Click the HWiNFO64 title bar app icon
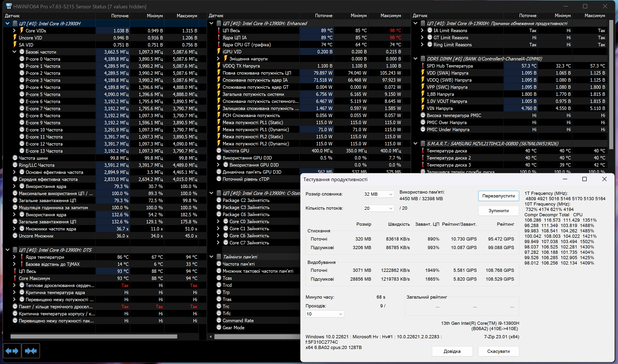Viewport: 618px width, 364px height. pos(9,6)
